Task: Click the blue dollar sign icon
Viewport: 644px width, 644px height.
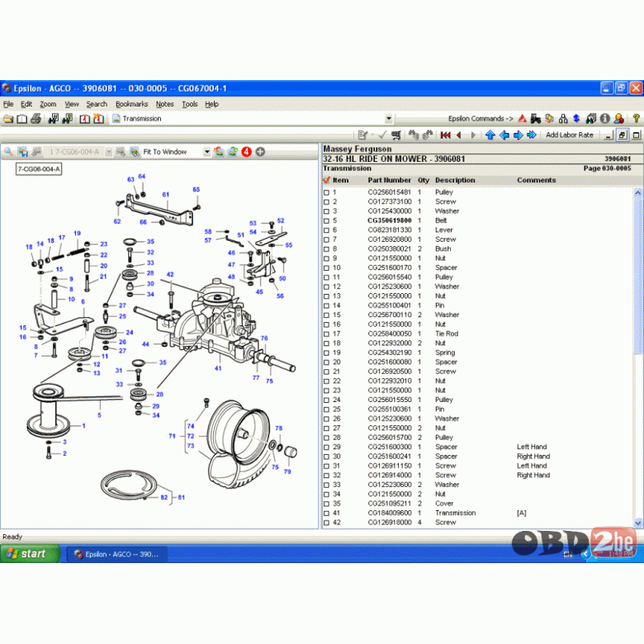Action: pyautogui.click(x=576, y=119)
